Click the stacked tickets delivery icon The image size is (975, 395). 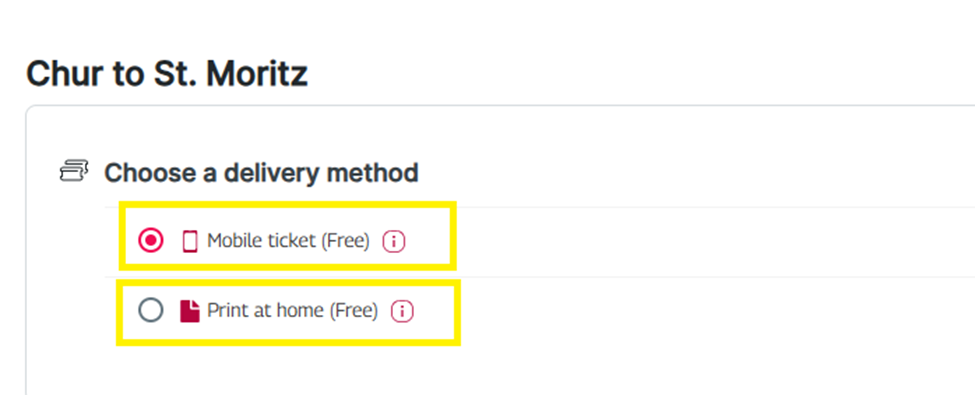click(x=74, y=170)
